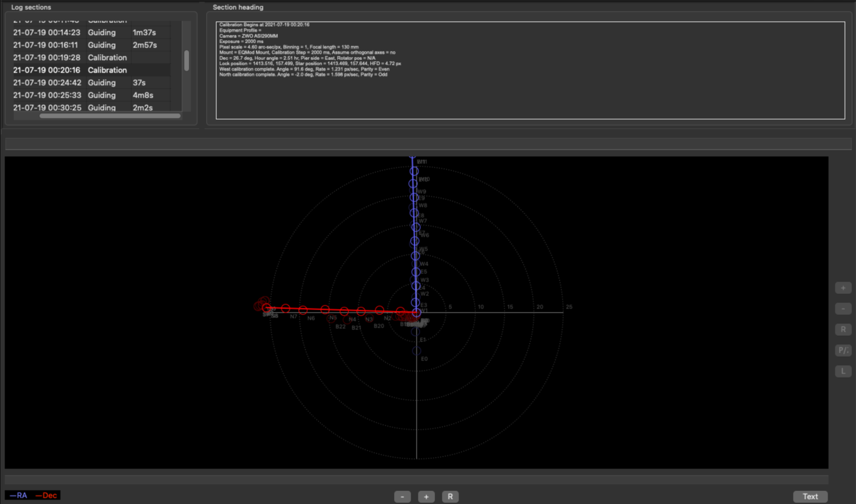Image resolution: width=856 pixels, height=504 pixels.
Task: Select the 00:20:16 Calibration log entry
Action: point(91,70)
